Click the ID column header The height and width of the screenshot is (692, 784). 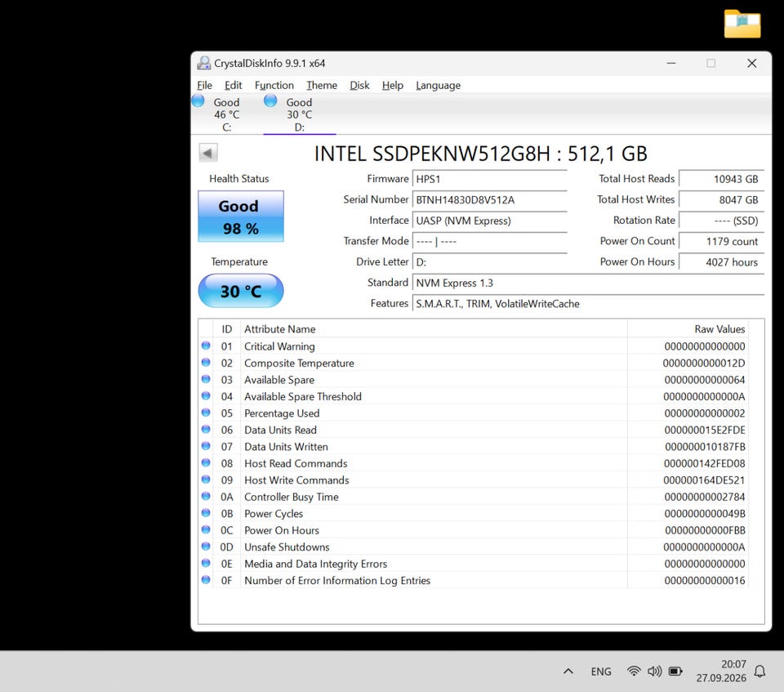[x=226, y=329]
